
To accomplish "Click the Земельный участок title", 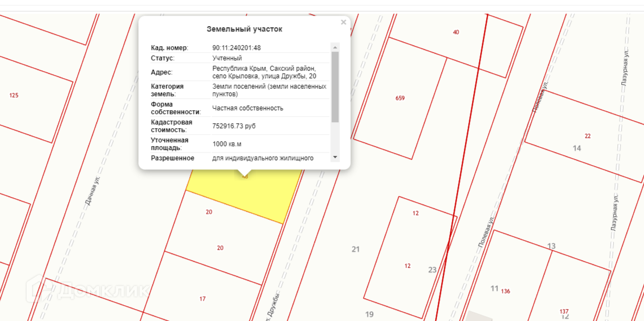I will click(x=244, y=29).
